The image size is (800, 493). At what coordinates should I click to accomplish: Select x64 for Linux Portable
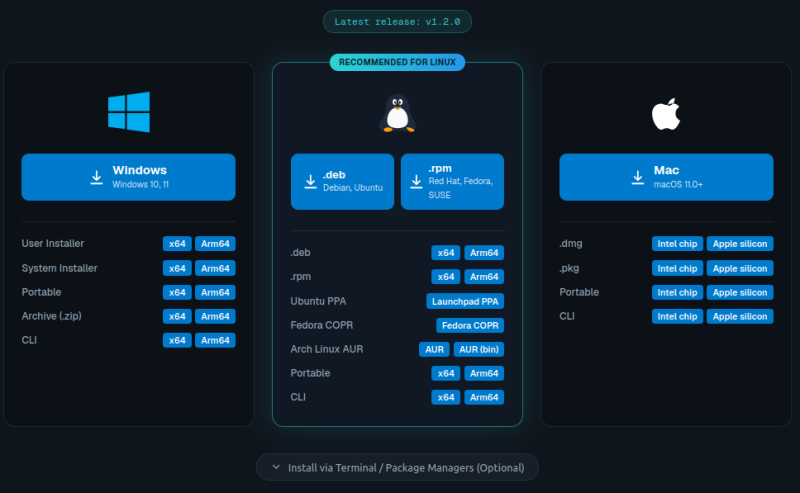[446, 373]
